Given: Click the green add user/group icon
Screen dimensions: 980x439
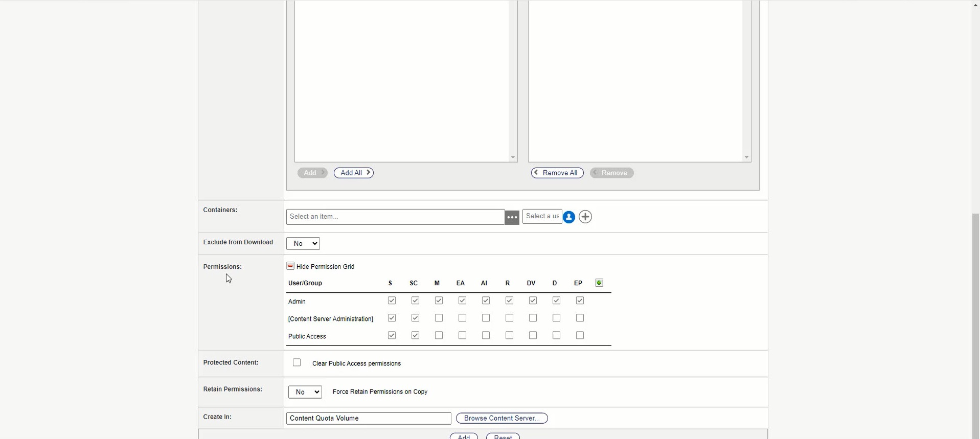Looking at the screenshot, I should pos(599,283).
